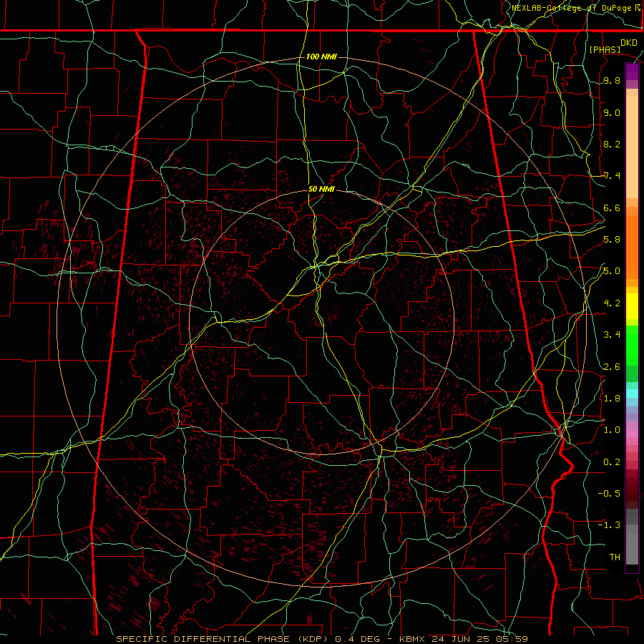
Task: Pick the large peach band near 8.2
Action: tap(632, 147)
